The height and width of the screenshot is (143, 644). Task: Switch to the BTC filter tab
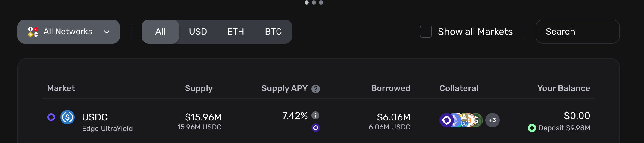coord(273,32)
